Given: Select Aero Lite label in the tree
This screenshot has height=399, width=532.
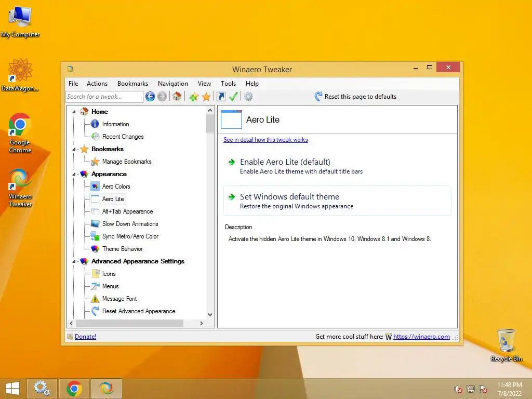Looking at the screenshot, I should (113, 199).
